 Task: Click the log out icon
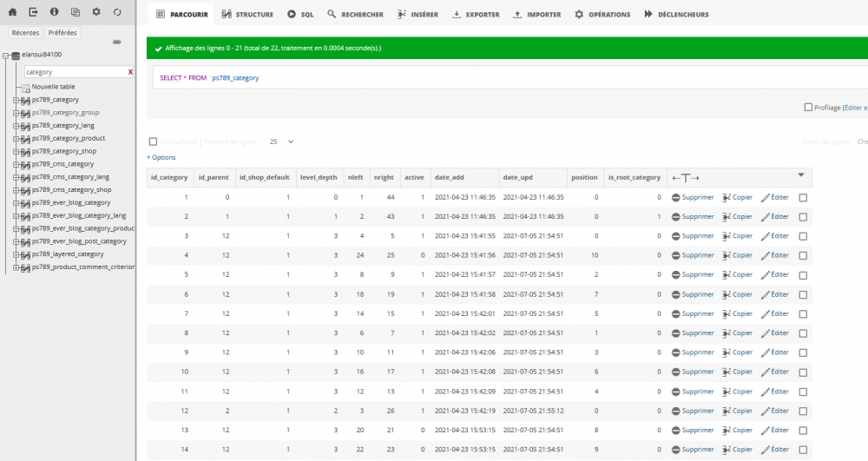33,12
